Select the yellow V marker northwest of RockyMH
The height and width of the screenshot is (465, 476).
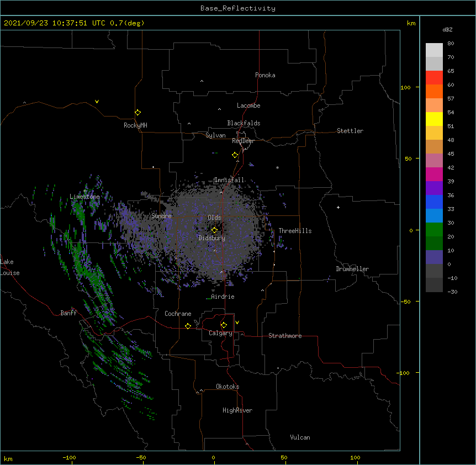tap(97, 102)
